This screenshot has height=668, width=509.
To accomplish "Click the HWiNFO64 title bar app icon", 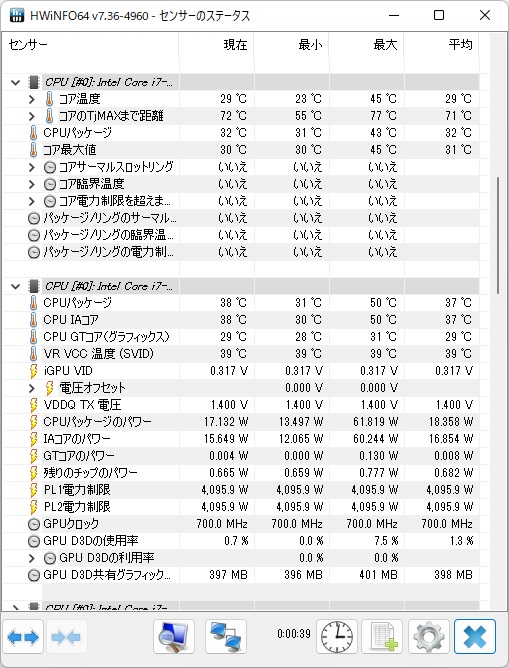I will pyautogui.click(x=17, y=15).
